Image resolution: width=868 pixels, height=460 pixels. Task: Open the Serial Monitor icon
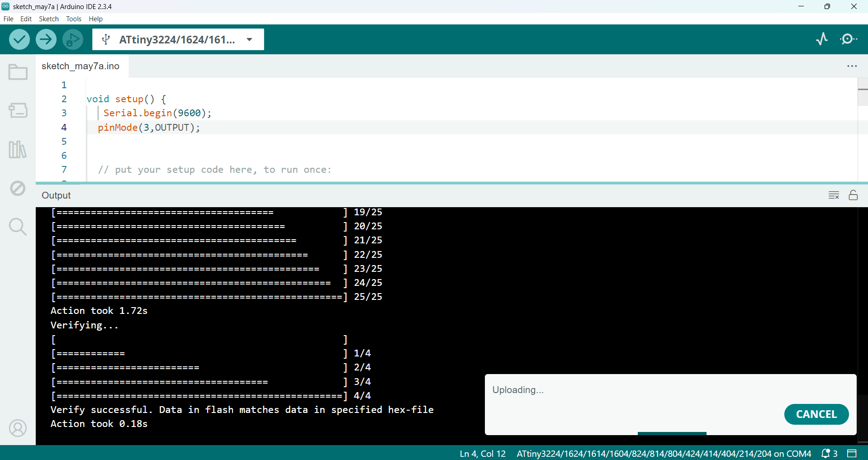pos(849,39)
